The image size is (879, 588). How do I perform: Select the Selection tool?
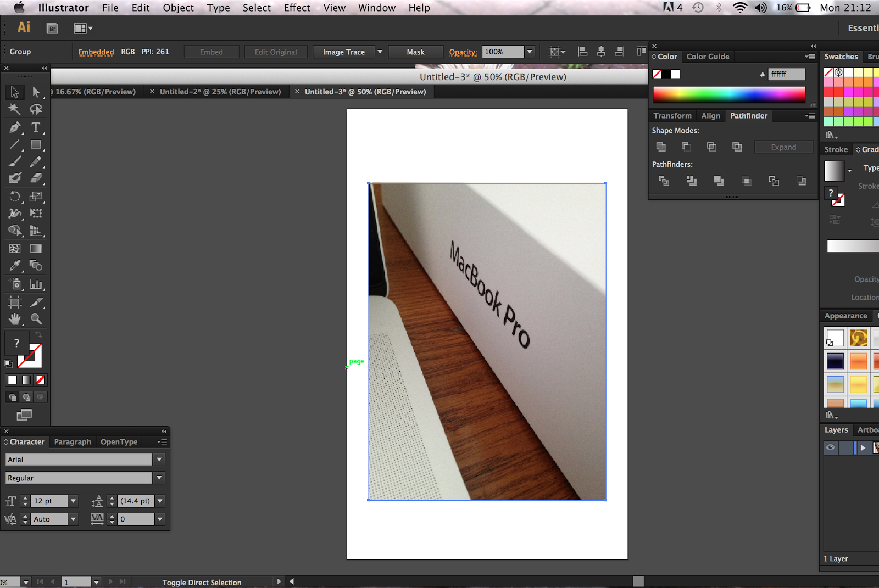click(x=14, y=92)
